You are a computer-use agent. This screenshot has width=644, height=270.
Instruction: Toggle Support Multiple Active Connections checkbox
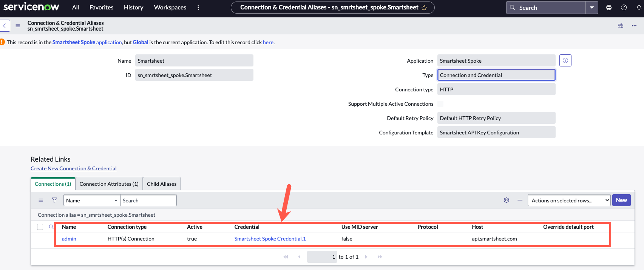tap(440, 104)
